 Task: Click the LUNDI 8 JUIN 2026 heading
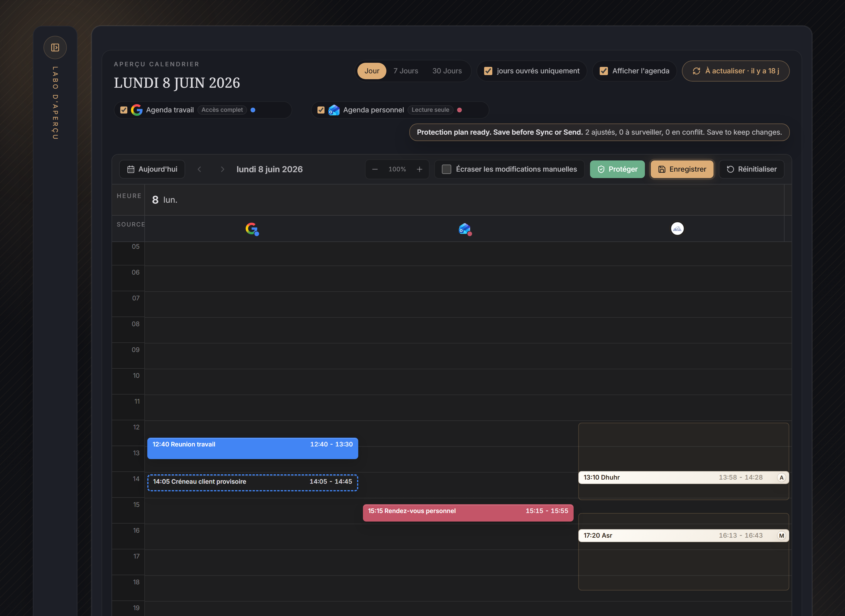[x=177, y=83]
